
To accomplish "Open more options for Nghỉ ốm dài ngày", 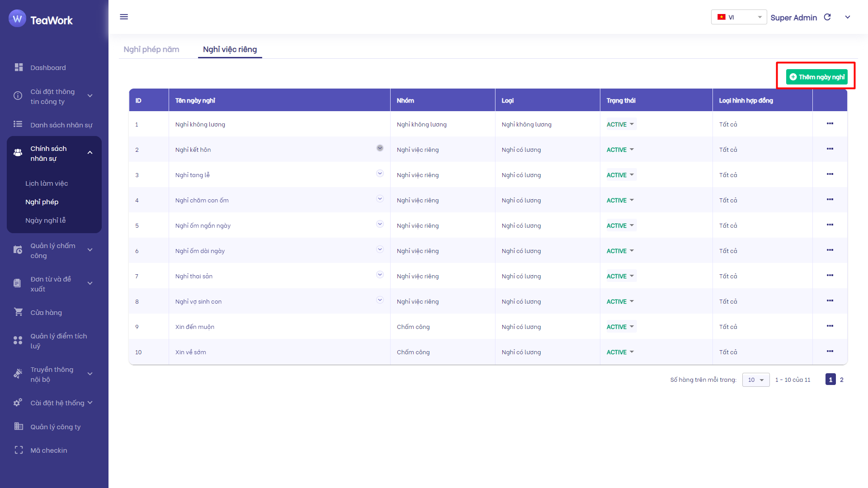I will click(x=830, y=250).
